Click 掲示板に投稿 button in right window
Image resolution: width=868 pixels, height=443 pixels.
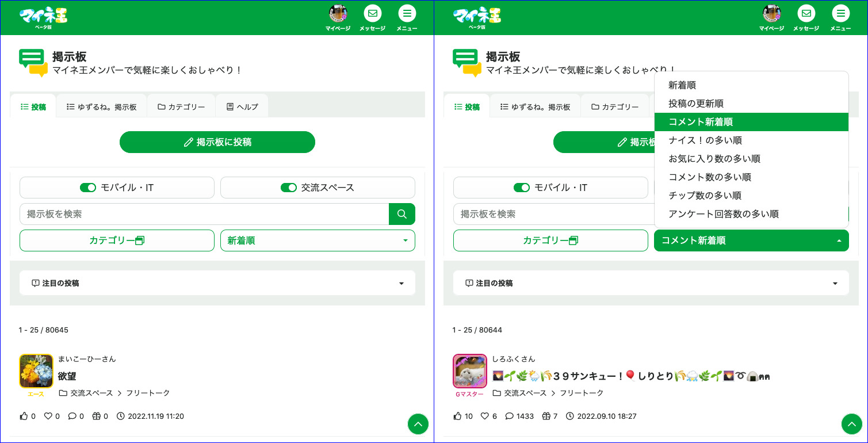click(x=604, y=142)
